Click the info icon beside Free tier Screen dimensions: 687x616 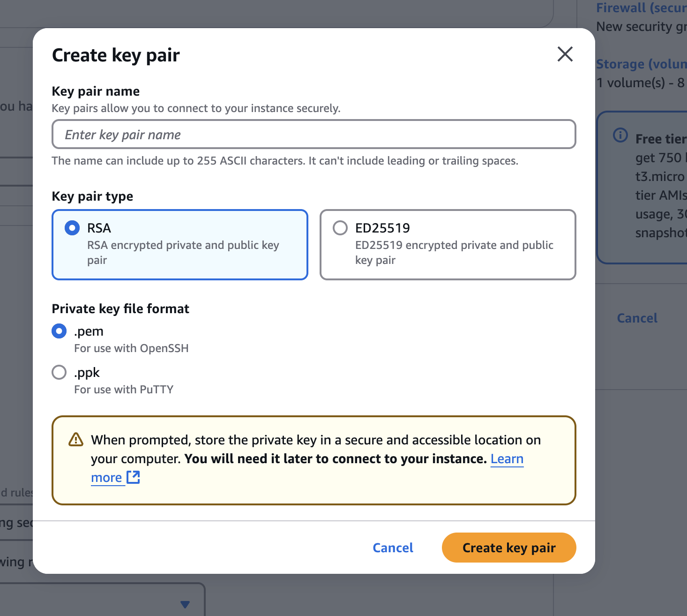pos(620,135)
